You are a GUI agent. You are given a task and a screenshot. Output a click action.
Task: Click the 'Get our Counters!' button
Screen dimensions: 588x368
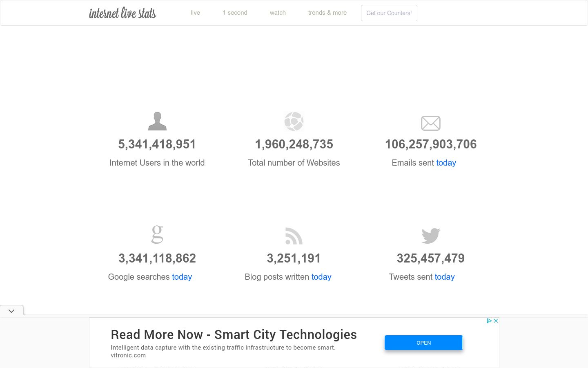[x=389, y=13]
